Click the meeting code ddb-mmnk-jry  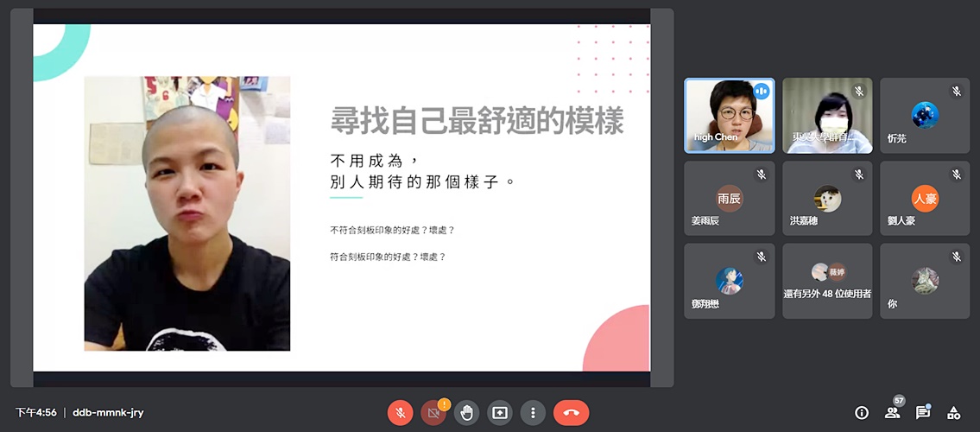(x=108, y=413)
